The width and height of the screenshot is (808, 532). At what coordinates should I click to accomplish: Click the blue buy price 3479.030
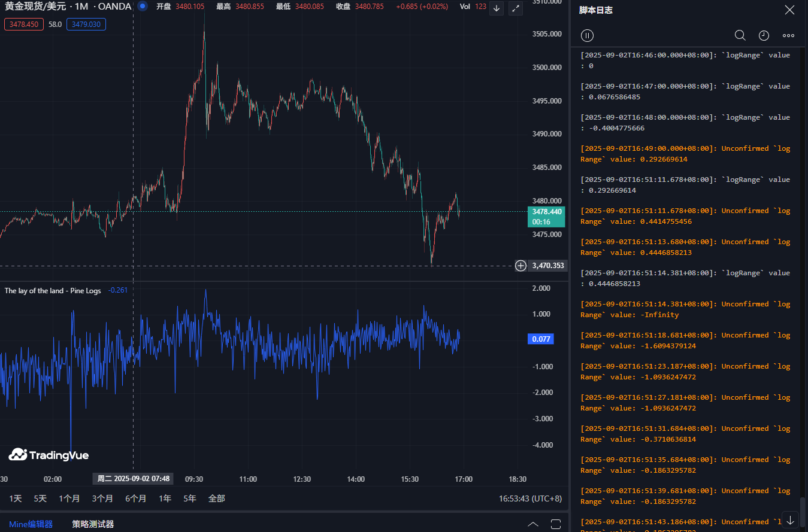[x=86, y=25]
